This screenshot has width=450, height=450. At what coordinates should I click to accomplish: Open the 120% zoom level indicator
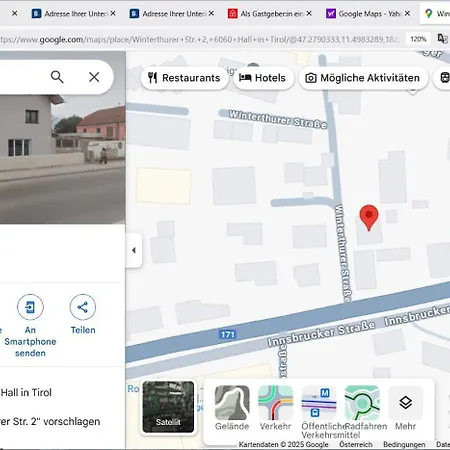pyautogui.click(x=418, y=39)
